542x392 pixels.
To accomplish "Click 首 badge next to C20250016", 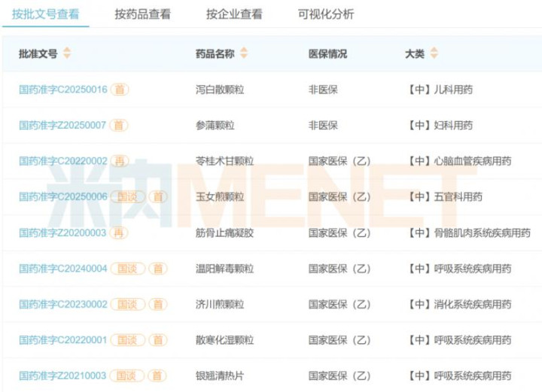I will coord(120,90).
